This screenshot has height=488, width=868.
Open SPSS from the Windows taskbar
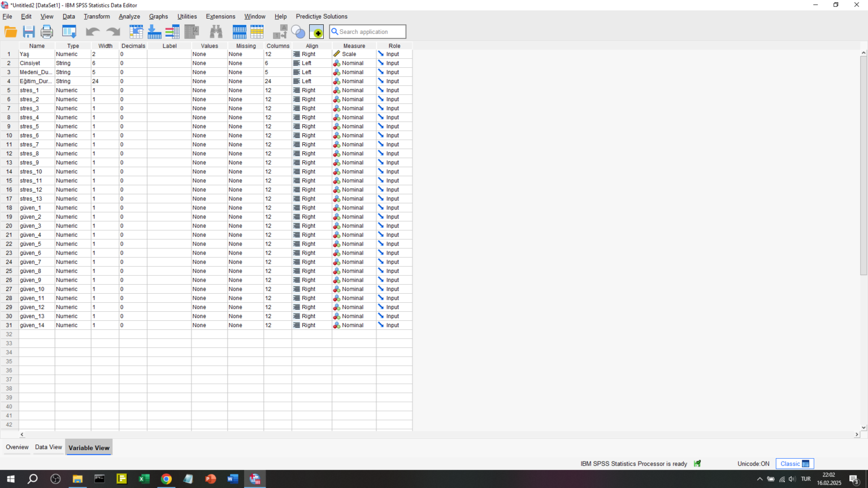coord(254,478)
